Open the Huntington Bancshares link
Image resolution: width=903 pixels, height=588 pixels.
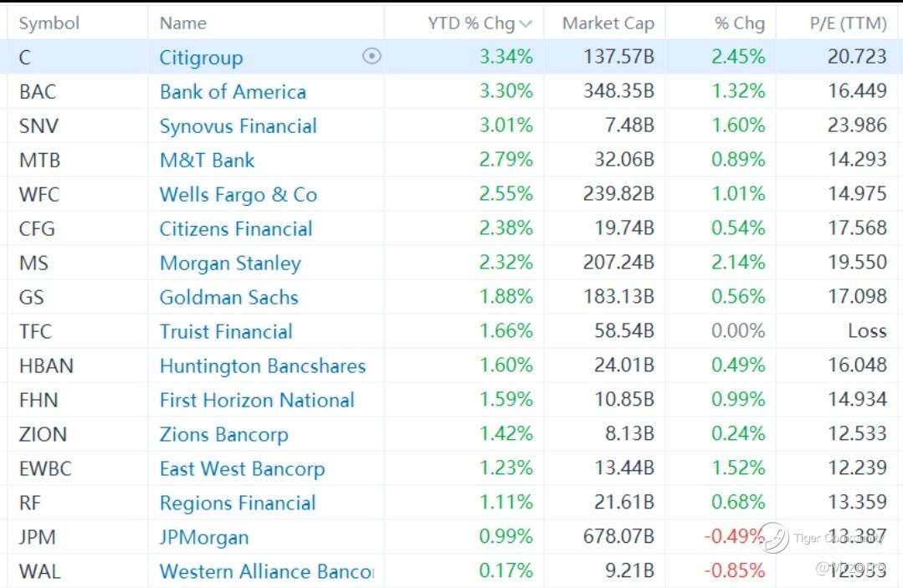[x=263, y=366]
